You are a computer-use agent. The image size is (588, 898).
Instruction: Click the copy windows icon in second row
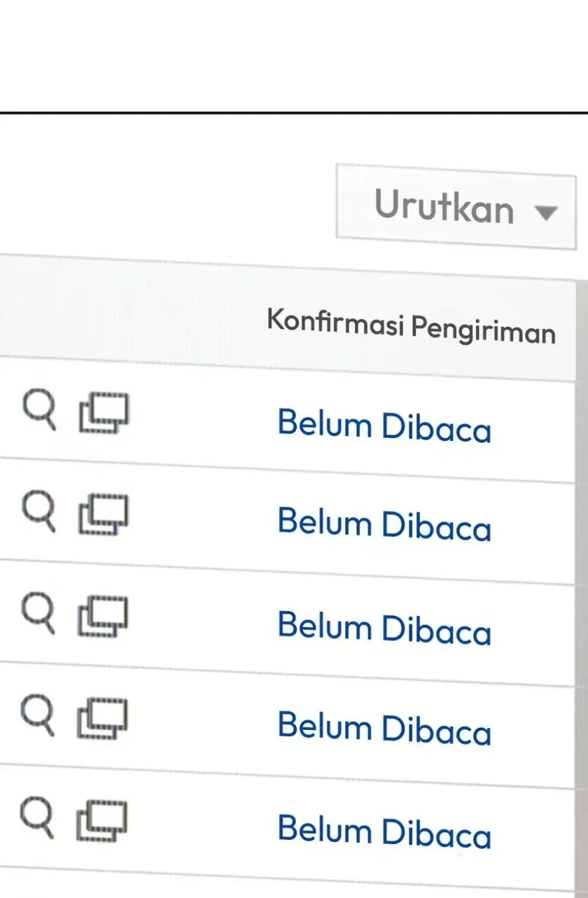coord(104,514)
